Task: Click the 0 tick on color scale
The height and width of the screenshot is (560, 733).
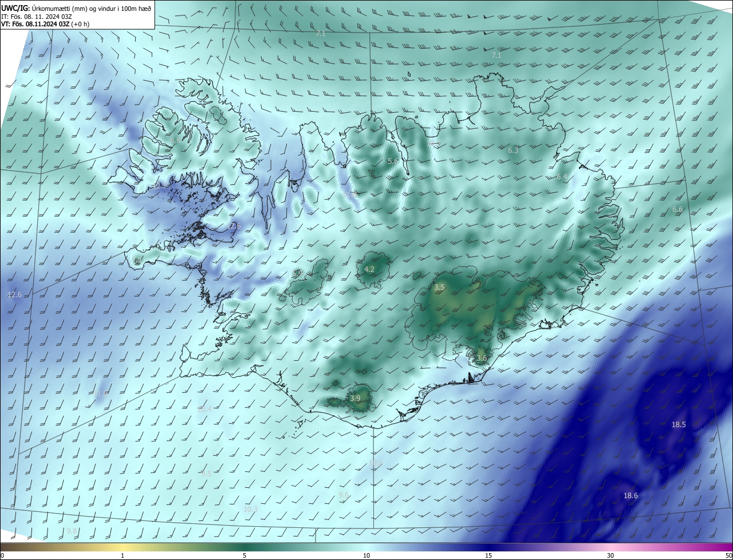Action: 2,555
